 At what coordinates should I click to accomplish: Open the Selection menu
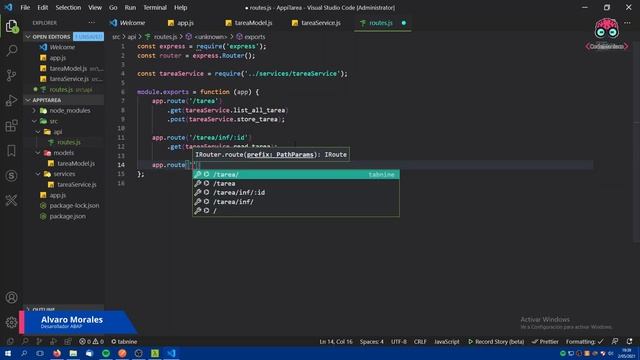[68, 7]
